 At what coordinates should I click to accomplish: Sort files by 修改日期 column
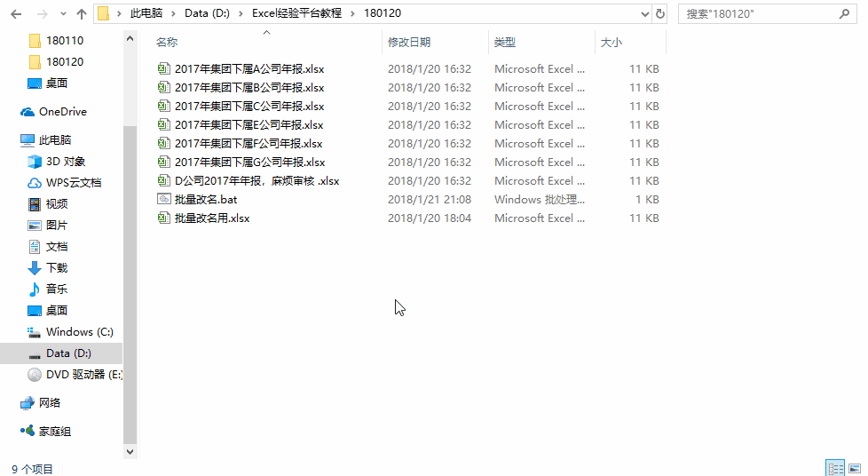pyautogui.click(x=409, y=42)
